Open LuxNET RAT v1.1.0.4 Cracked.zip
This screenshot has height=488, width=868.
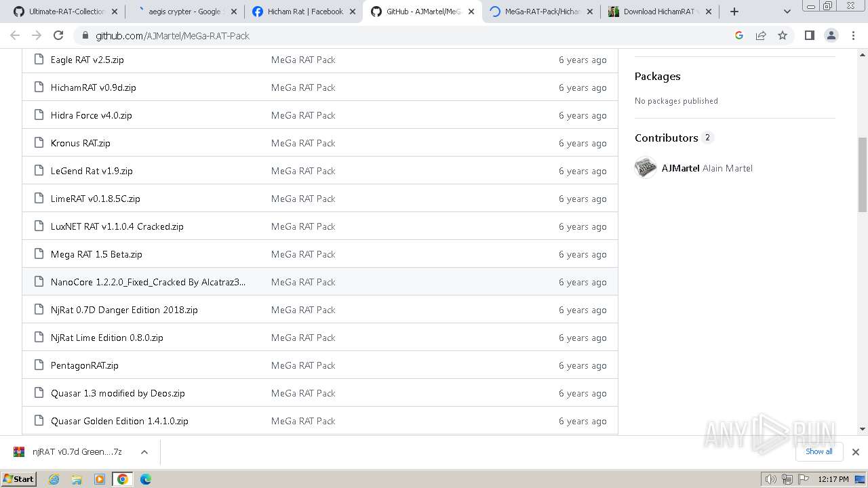117,226
